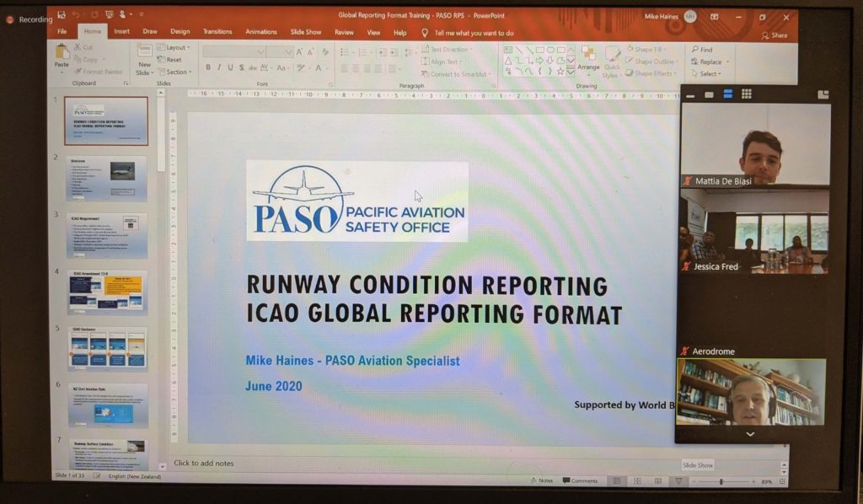Insert a New Slide
Viewport: 863px width, 504px height.
pos(144,61)
